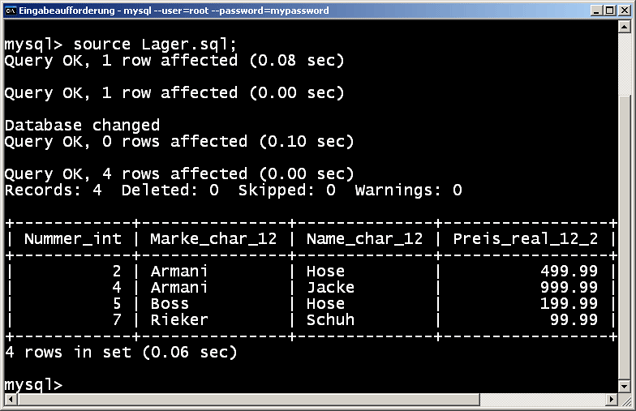The width and height of the screenshot is (636, 411).
Task: Click the title bar text Eingabeaufforderung
Action: [67, 11]
